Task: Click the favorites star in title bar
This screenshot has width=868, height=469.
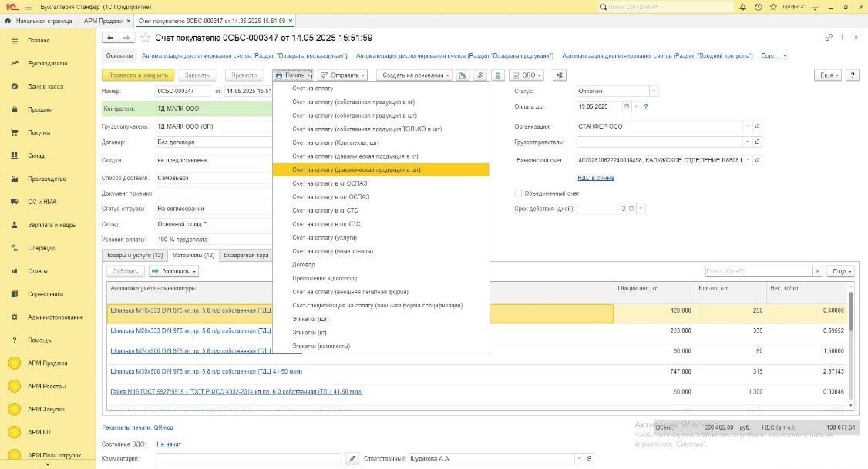Action: pos(772,6)
